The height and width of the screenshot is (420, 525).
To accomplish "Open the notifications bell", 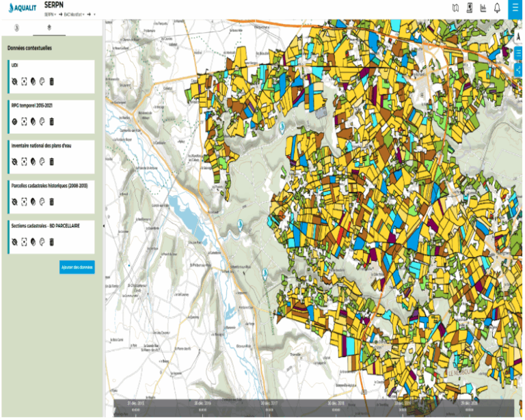I will click(x=497, y=8).
